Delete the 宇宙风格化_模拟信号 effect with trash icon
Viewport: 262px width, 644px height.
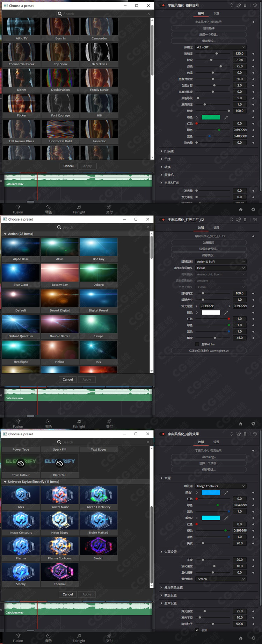245,5
